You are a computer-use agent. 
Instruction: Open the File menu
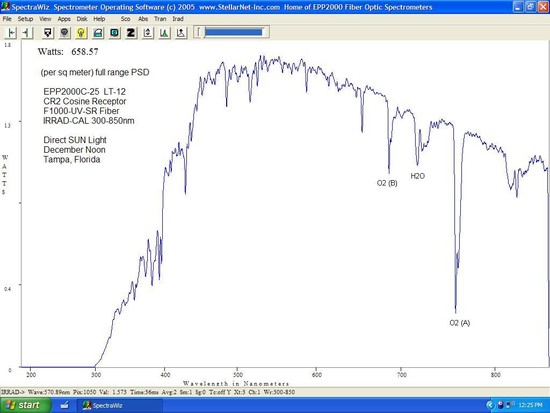coord(7,19)
